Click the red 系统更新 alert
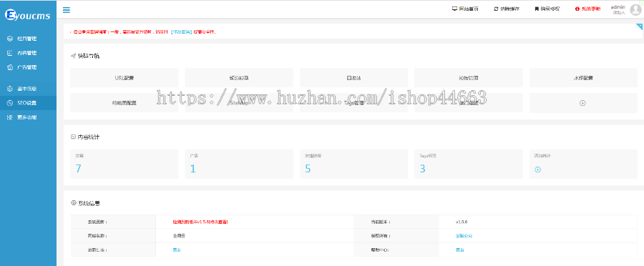This screenshot has height=266, width=644. [x=587, y=9]
